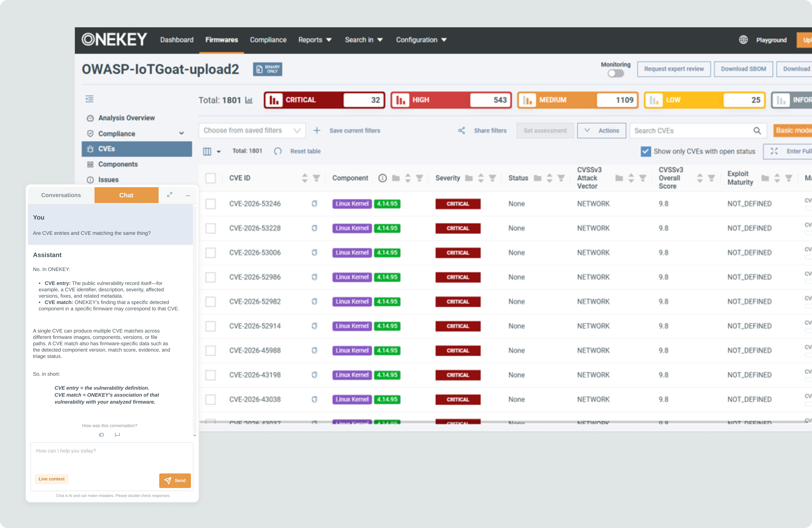Click the Component column info icon
Viewport: 812px width, 528px height.
[x=383, y=178]
